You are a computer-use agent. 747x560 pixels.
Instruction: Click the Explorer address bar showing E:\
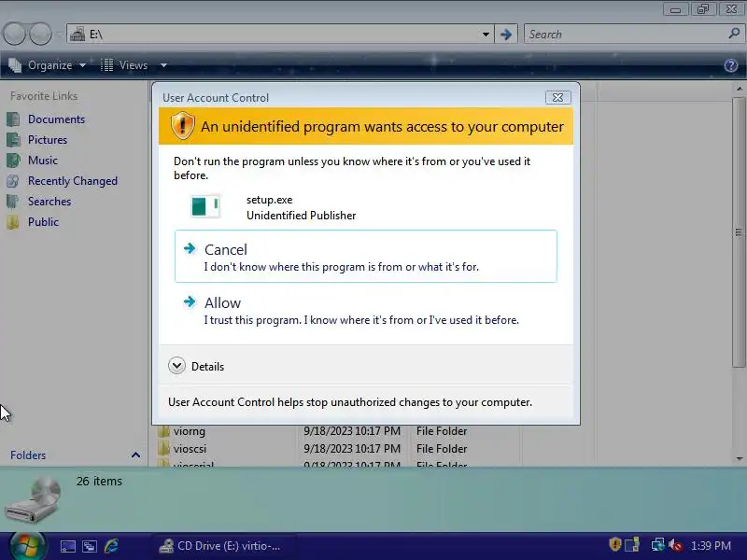pyautogui.click(x=278, y=34)
